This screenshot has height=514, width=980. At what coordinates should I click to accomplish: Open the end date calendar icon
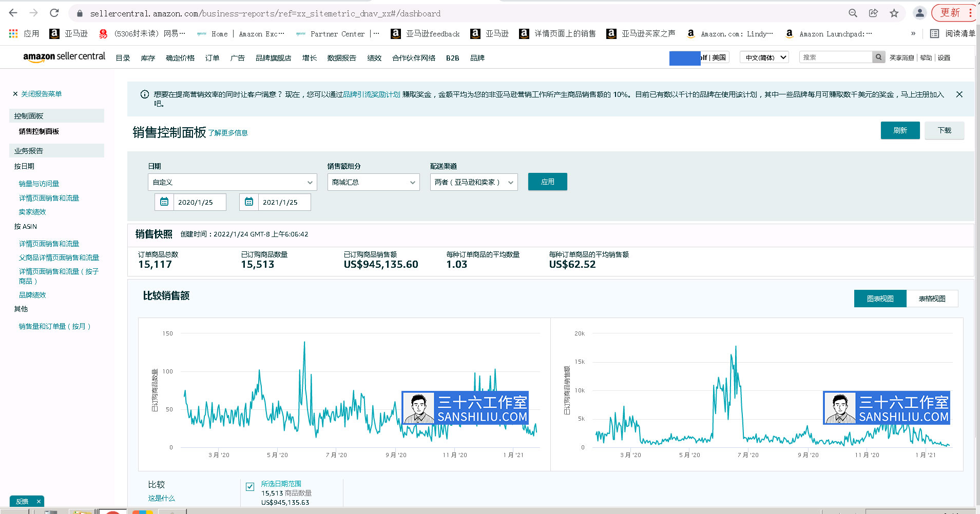[249, 202]
